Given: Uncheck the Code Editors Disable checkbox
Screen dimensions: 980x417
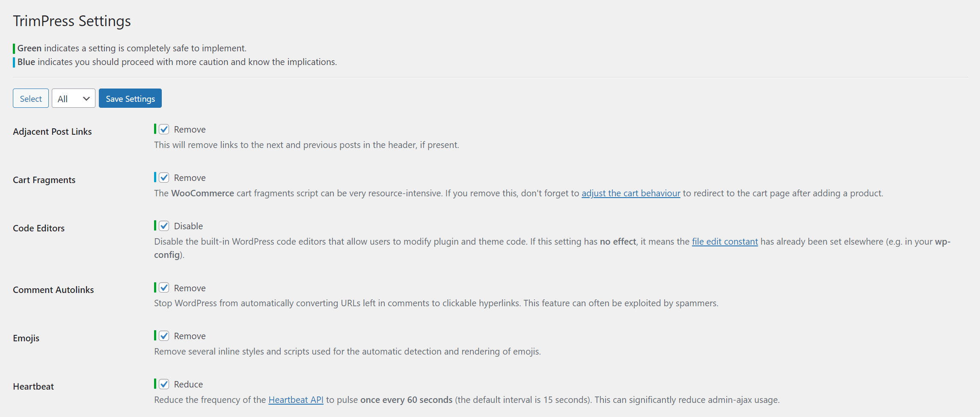Looking at the screenshot, I should coord(164,226).
